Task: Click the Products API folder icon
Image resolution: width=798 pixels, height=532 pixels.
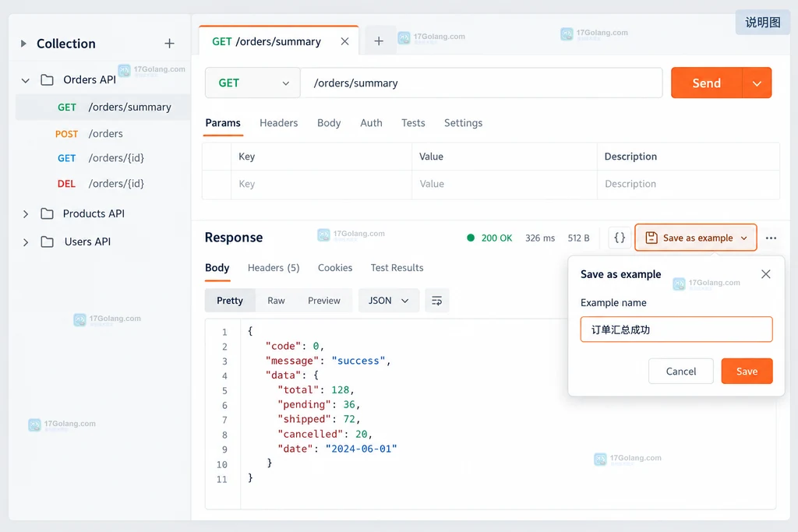Action: (47, 213)
